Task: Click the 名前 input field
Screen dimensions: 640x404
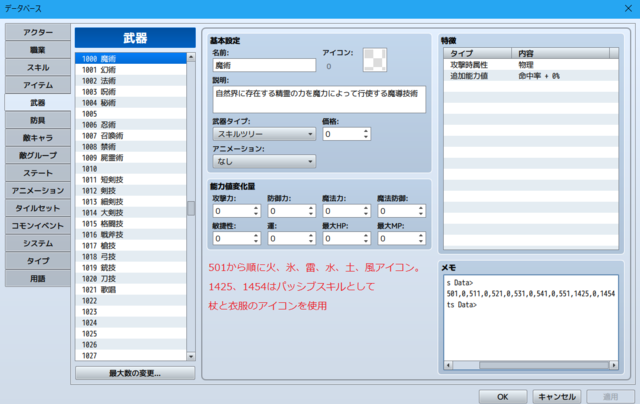Action: coord(264,65)
